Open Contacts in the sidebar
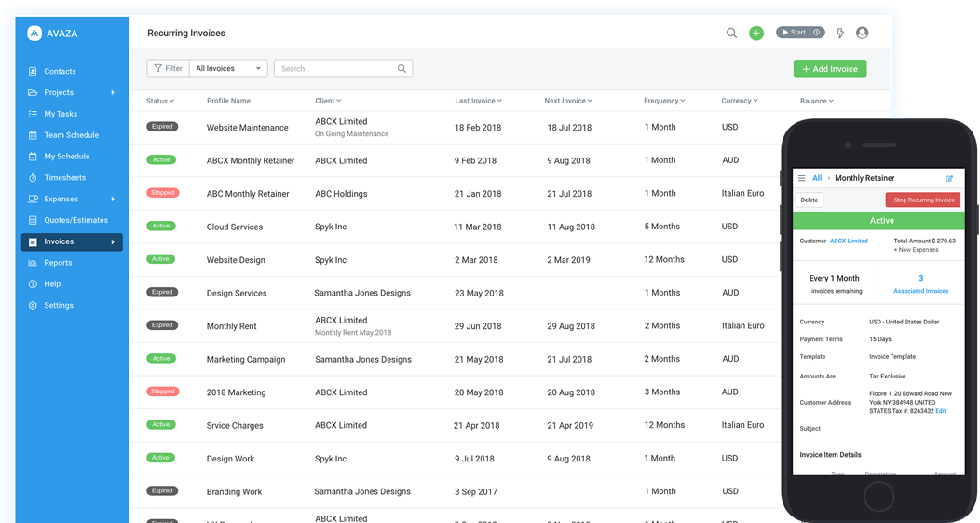Image resolution: width=980 pixels, height=523 pixels. 60,71
